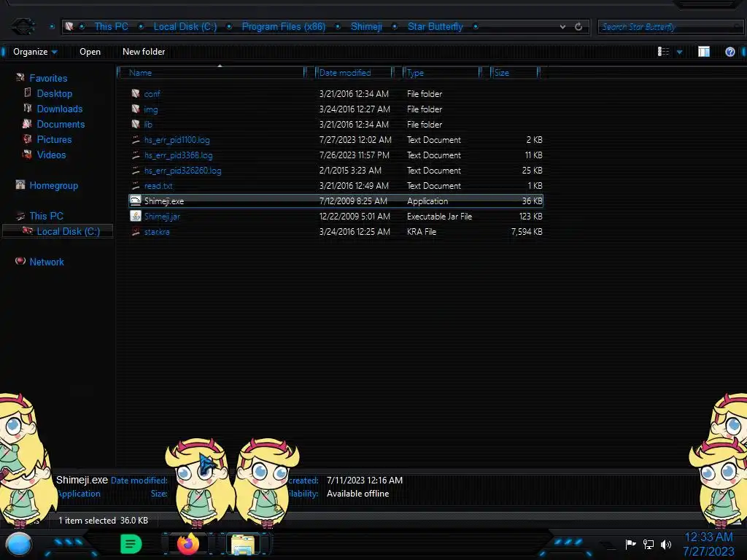
Task: Expand the chevron after Local Disk (C:)
Action: (x=229, y=27)
